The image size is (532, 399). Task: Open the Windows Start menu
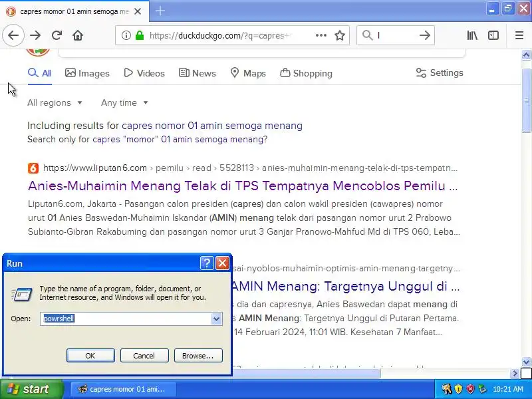point(32,389)
